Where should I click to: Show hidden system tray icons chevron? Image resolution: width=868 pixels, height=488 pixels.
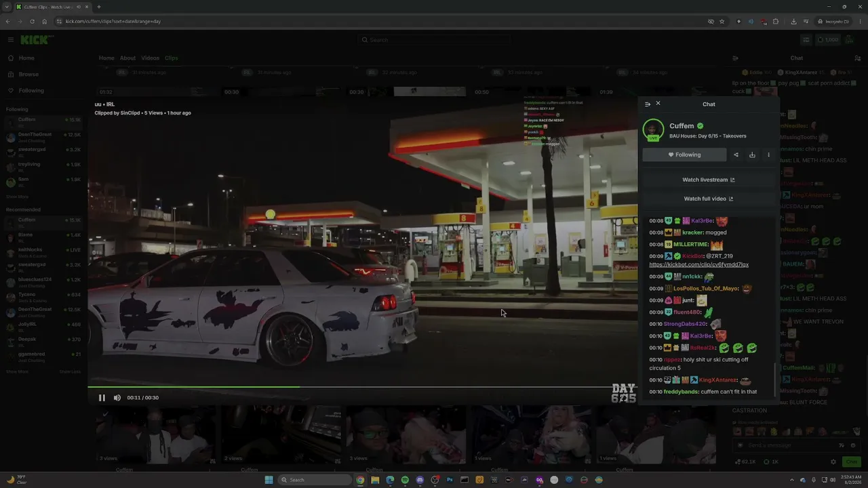(x=793, y=480)
